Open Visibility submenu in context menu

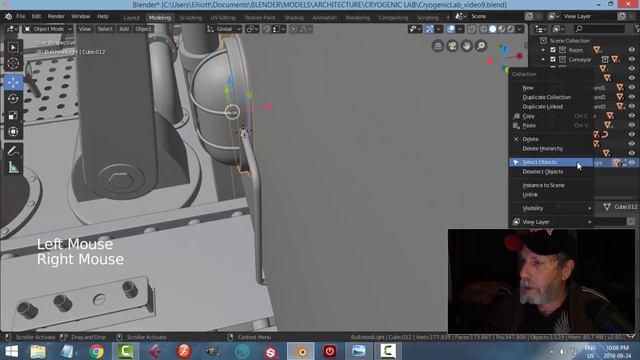551,208
